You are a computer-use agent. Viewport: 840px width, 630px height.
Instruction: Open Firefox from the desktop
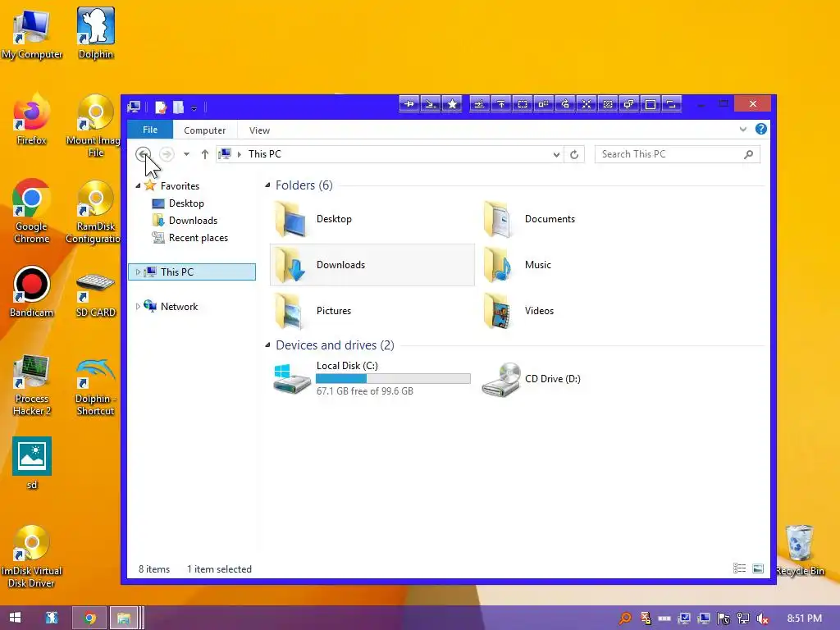(x=32, y=119)
